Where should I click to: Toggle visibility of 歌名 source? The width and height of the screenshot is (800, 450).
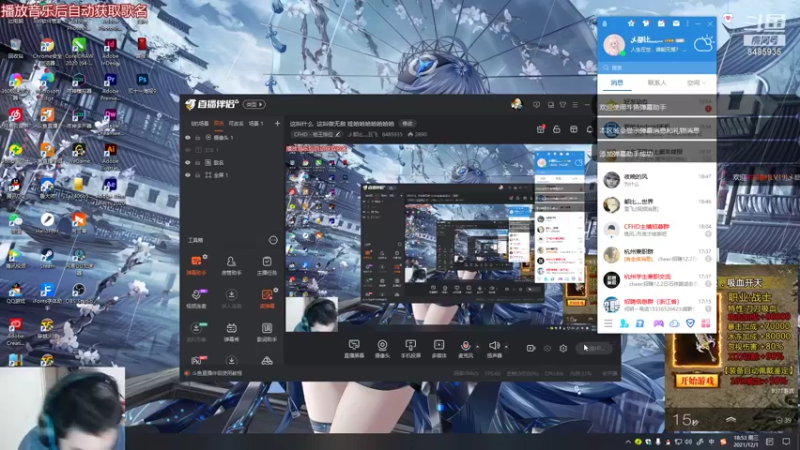point(188,163)
